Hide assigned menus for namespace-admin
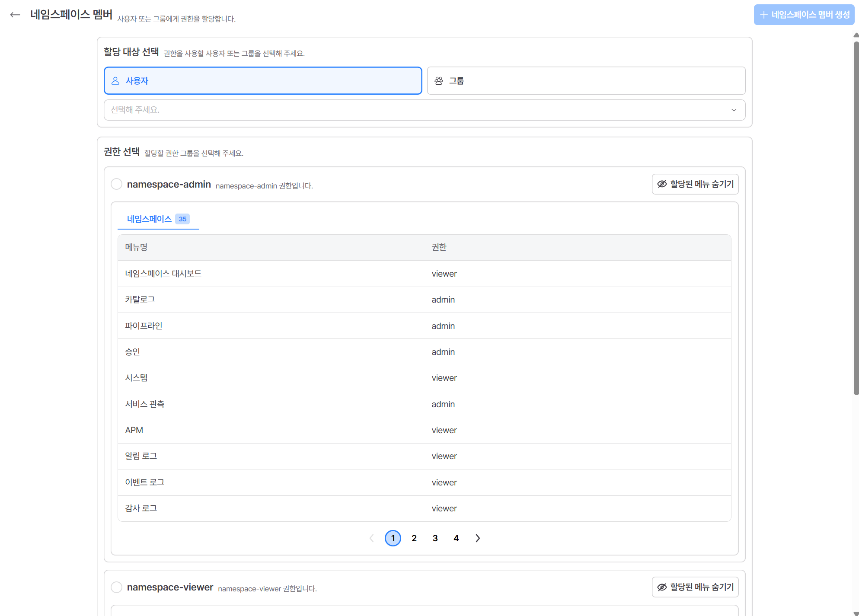This screenshot has height=616, width=859. [695, 184]
